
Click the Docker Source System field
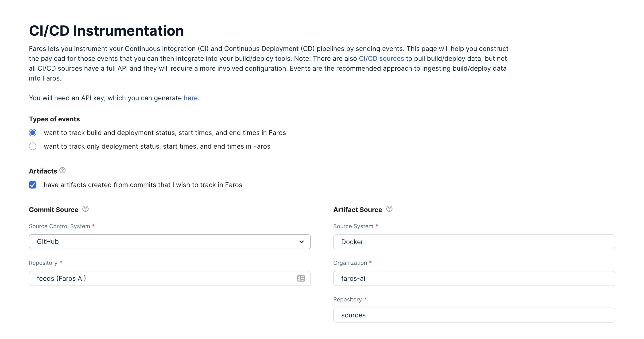(x=474, y=242)
